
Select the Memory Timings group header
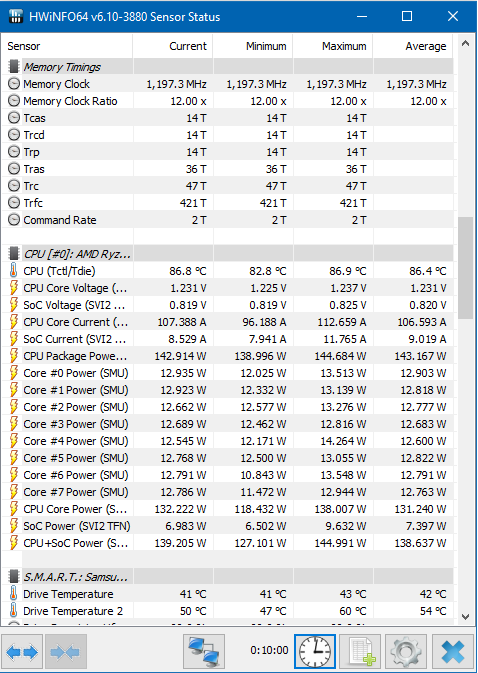click(x=62, y=67)
